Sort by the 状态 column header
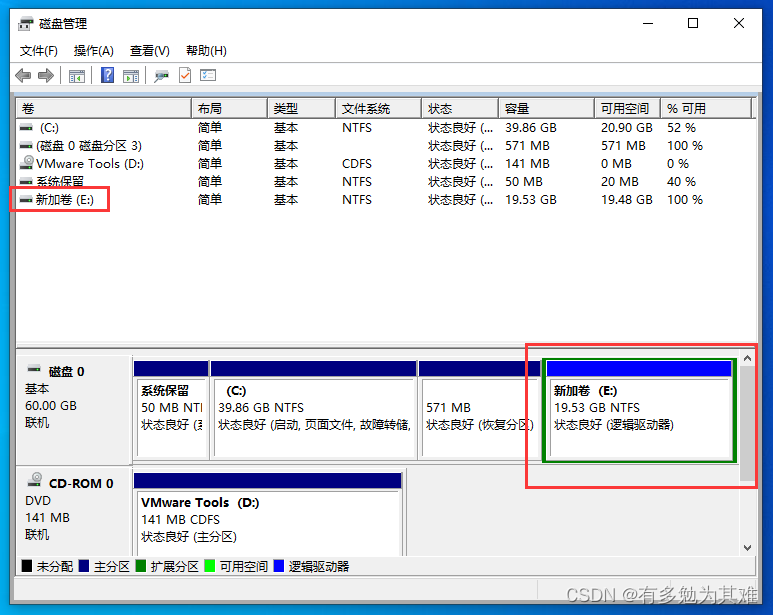This screenshot has height=615, width=773. 460,108
